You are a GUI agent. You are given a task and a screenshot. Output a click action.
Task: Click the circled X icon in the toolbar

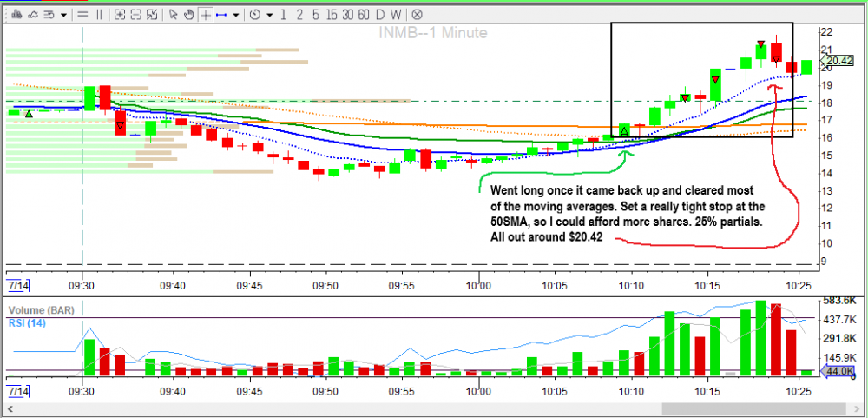pos(417,15)
